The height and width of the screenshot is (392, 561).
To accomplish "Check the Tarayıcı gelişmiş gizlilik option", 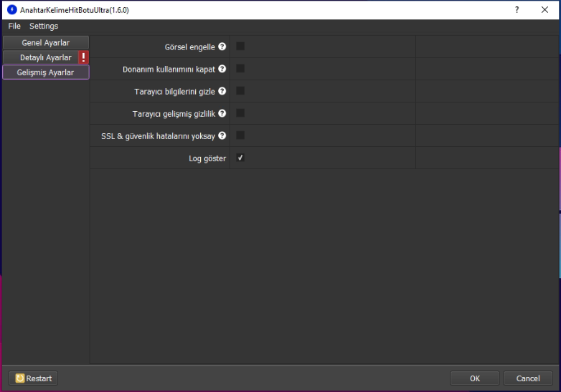I will [x=240, y=113].
